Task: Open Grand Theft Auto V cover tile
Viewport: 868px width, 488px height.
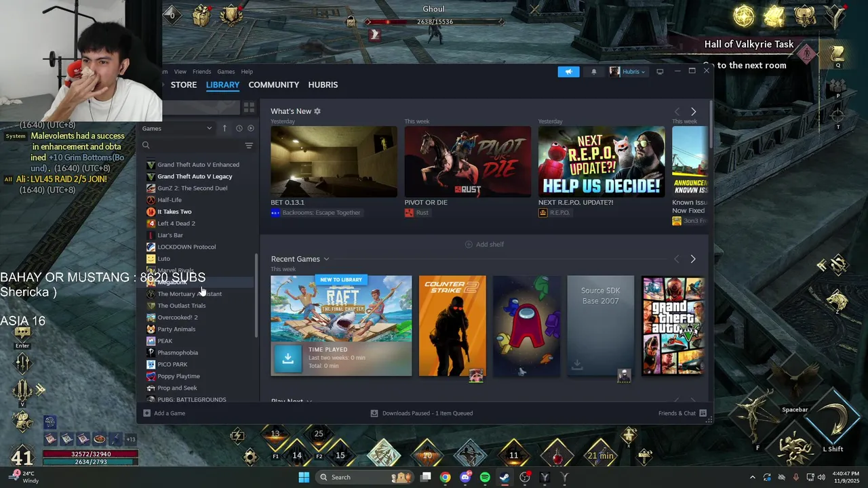Action: coord(673,325)
